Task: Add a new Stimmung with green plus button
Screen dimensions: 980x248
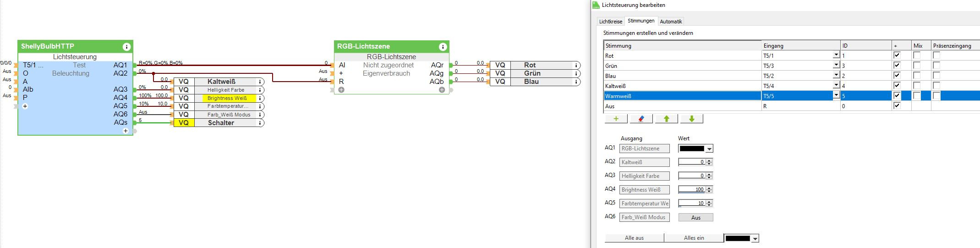Action: pos(616,119)
